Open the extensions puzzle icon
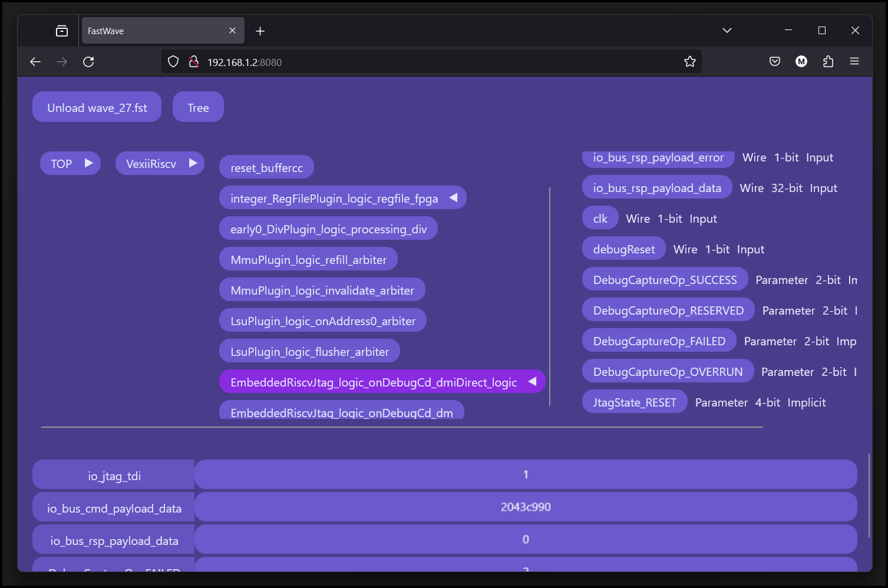 point(828,61)
